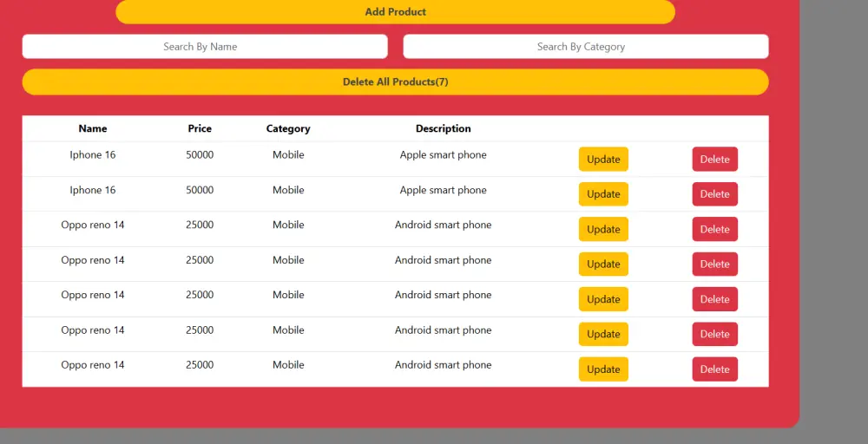Focus the Search By Name field
Image resolution: width=868 pixels, height=444 pixels.
point(204,47)
